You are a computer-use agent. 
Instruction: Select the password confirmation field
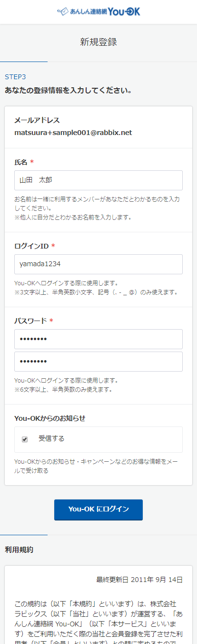point(98,361)
